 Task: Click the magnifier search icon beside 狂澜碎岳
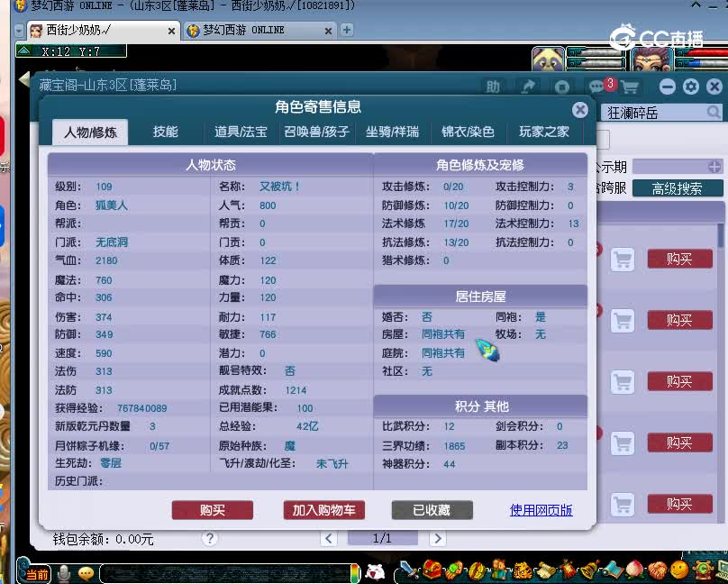click(x=714, y=113)
